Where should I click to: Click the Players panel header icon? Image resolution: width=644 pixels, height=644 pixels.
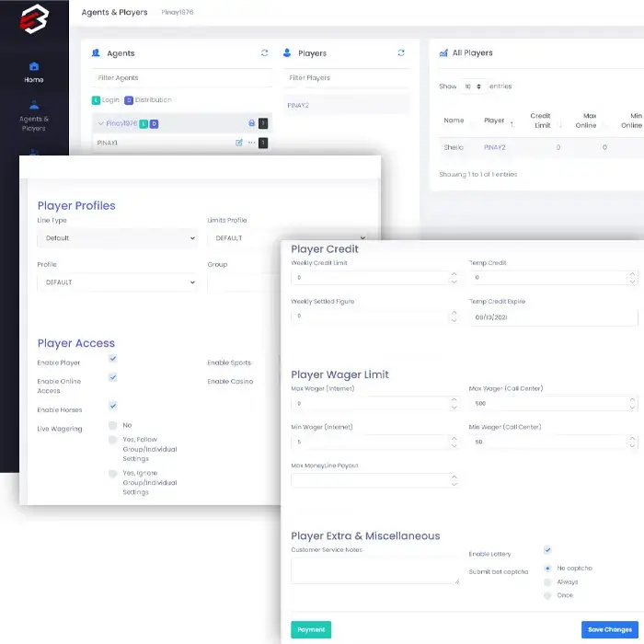[x=287, y=52]
